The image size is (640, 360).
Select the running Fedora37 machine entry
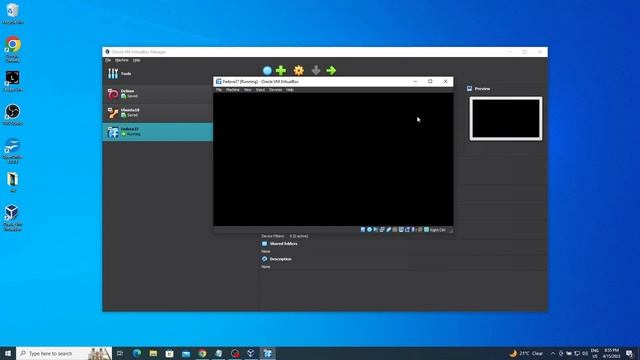(x=158, y=132)
